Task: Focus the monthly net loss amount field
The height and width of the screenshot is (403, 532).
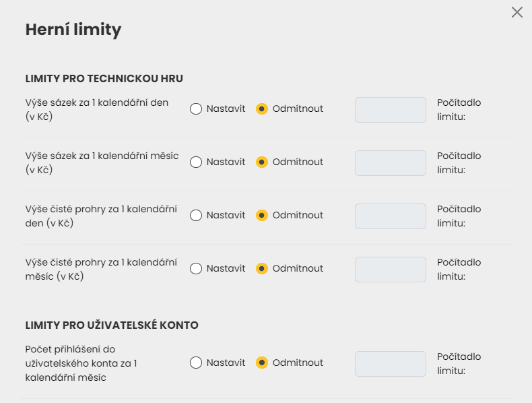Action: coord(390,270)
